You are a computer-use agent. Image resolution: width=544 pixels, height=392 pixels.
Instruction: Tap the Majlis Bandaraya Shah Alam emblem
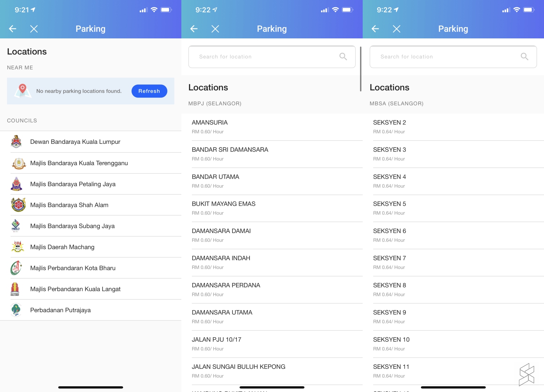pos(18,205)
